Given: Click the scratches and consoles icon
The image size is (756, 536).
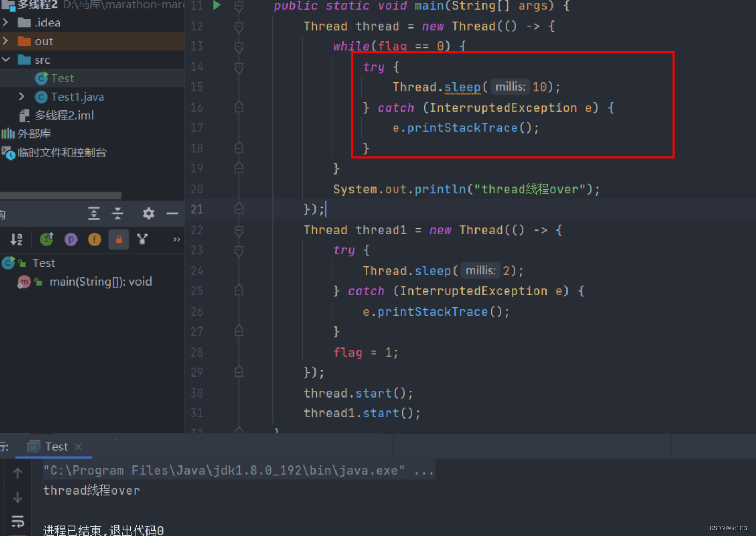Looking at the screenshot, I should 8,153.
